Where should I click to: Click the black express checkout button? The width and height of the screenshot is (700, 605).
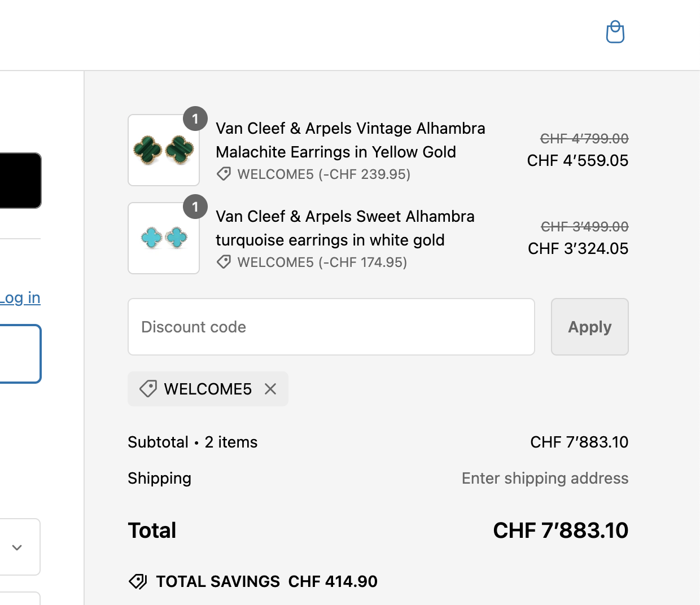(20, 181)
